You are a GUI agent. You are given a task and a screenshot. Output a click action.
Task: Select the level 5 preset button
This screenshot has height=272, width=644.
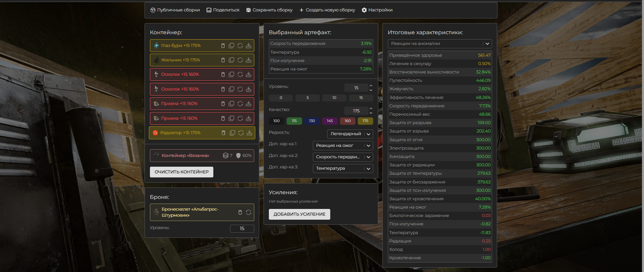coord(308,98)
